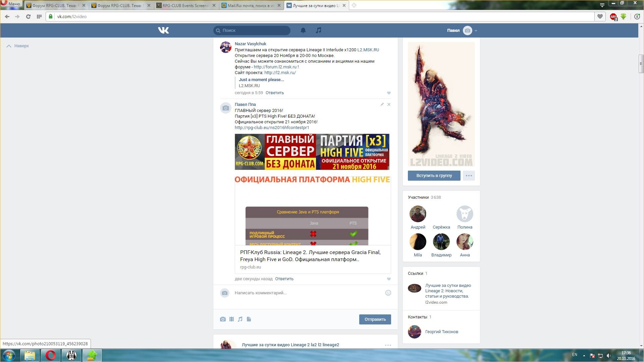Open the VK music note icon

(x=319, y=31)
